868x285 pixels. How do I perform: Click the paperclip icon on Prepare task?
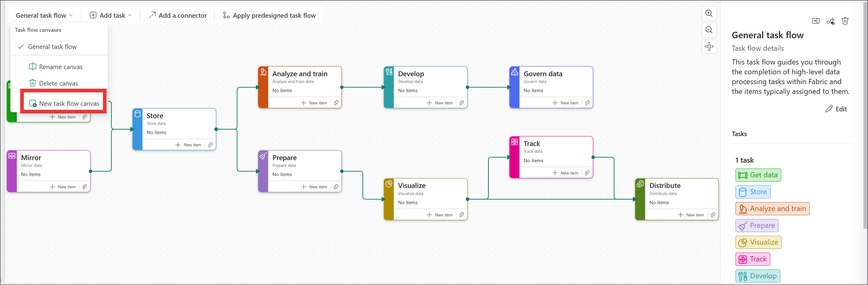(336, 187)
